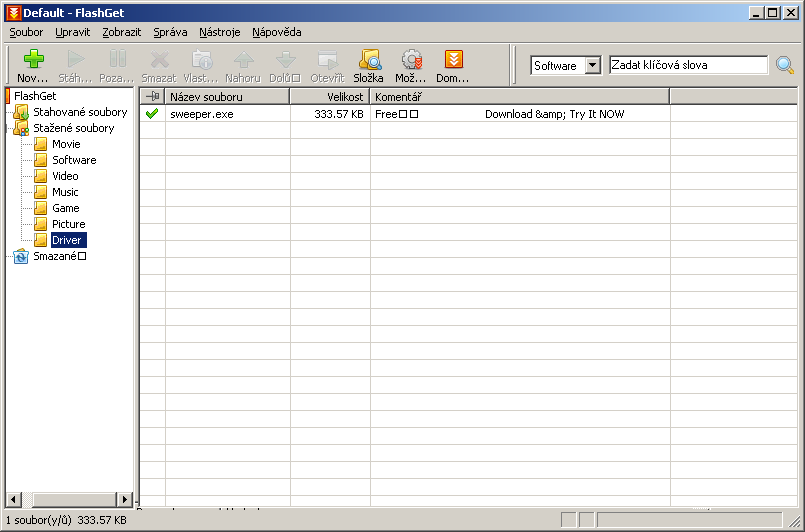
Task: Select the Video category folder
Action: point(65,176)
